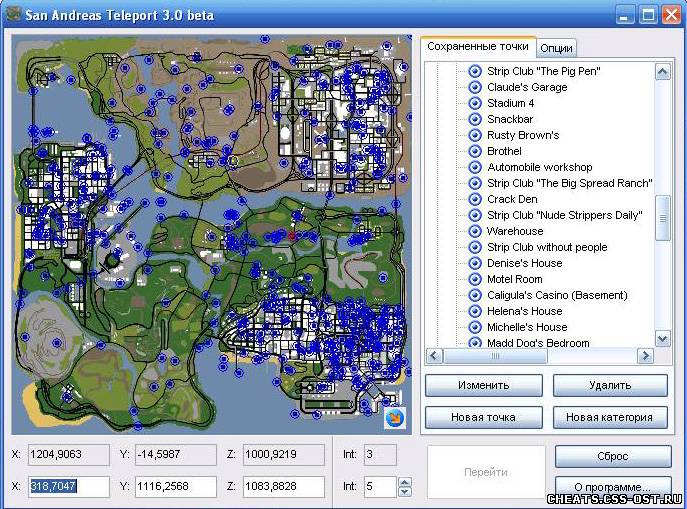Switch to the Опции tab
Image resolution: width=687 pixels, height=509 pixels.
(x=557, y=48)
